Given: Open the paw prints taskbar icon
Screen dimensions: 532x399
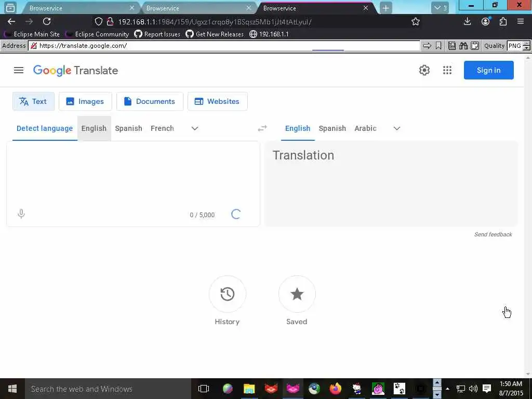Looking at the screenshot, I should 400,389.
